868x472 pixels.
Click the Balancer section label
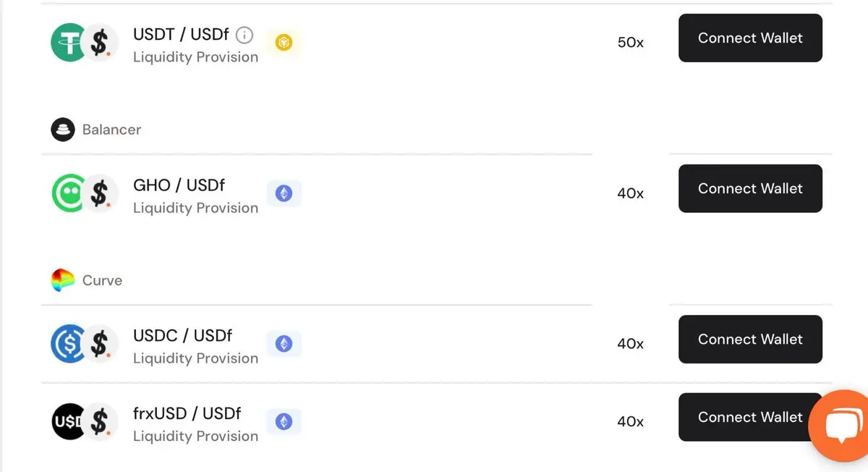(111, 130)
